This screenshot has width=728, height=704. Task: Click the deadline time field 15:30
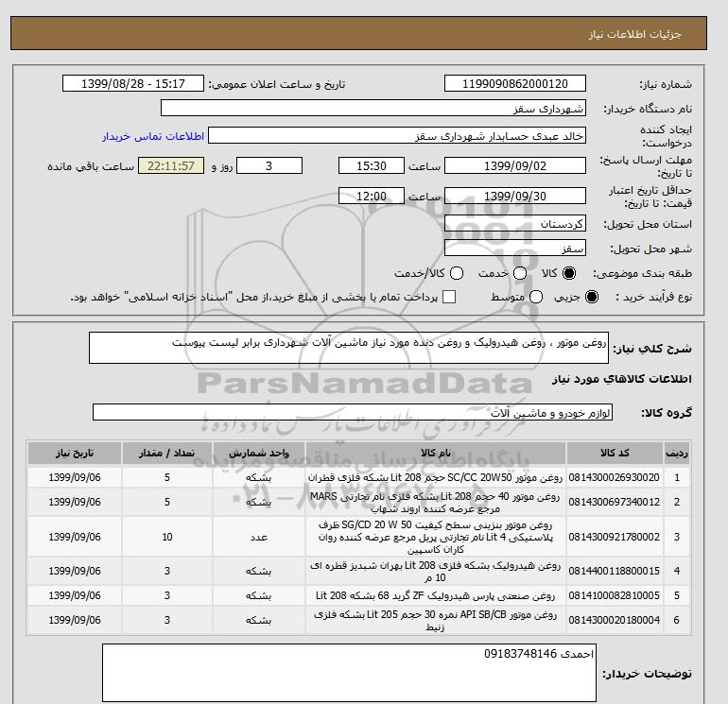372,165
